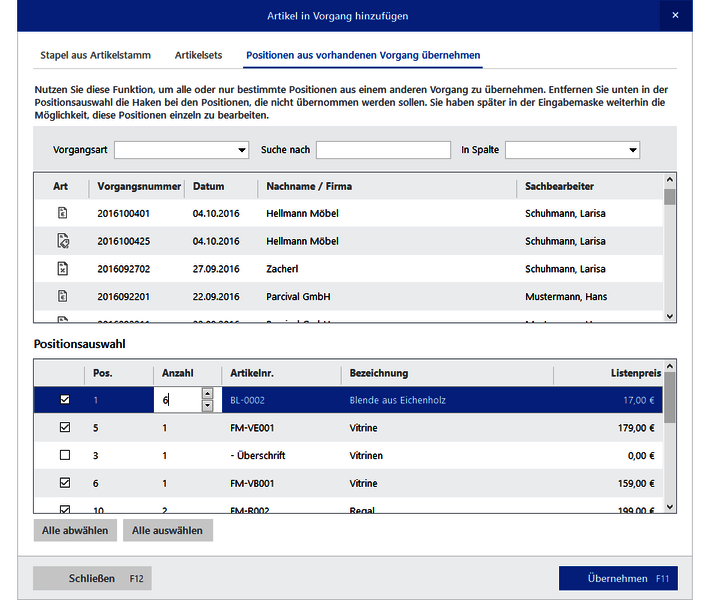710x600 pixels.
Task: Click the 17,00 € list price
Action: click(x=639, y=400)
